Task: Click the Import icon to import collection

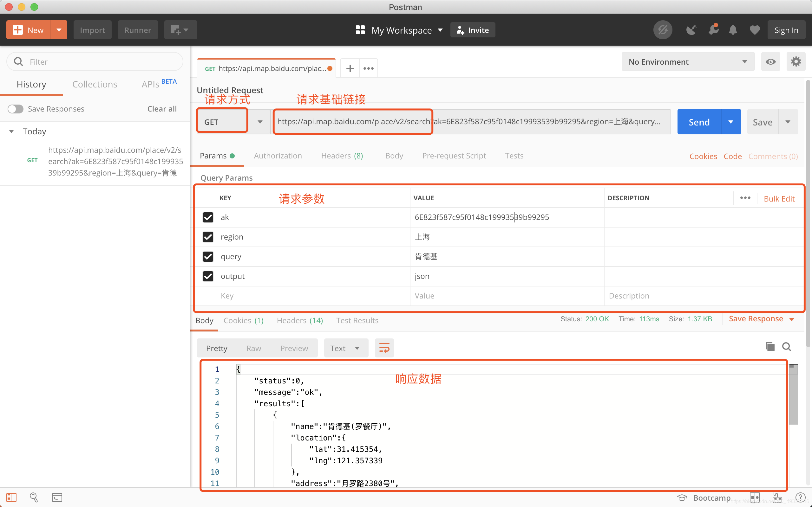Action: (x=92, y=30)
